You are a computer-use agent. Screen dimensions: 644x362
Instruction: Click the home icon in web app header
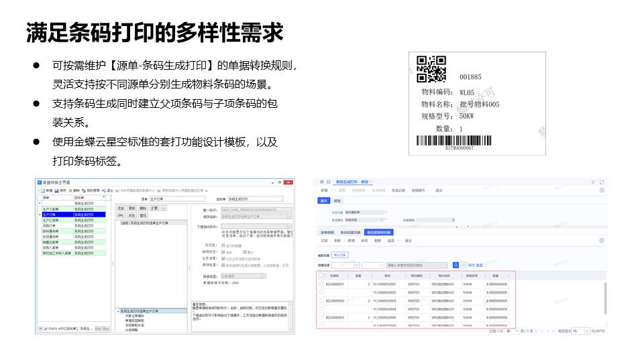[x=321, y=182]
